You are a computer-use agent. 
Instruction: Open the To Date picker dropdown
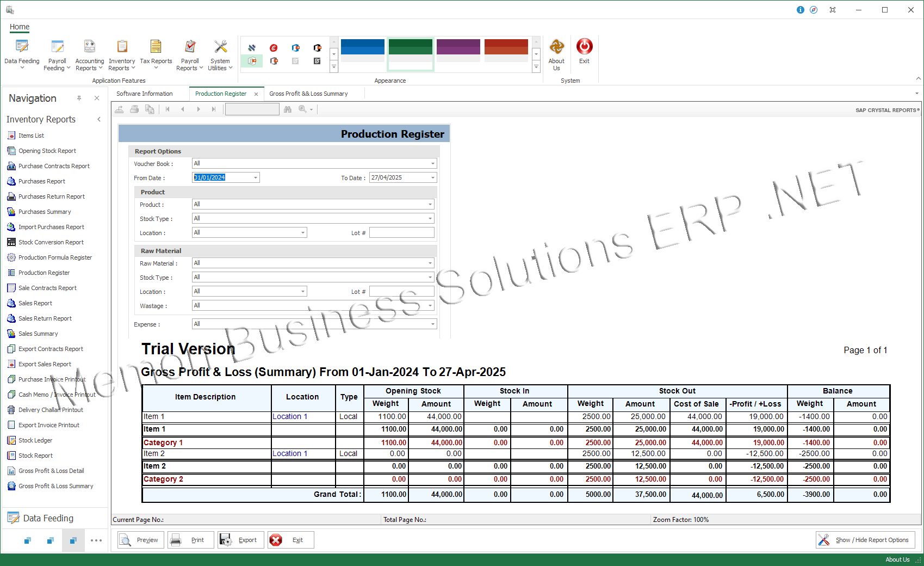(x=433, y=177)
